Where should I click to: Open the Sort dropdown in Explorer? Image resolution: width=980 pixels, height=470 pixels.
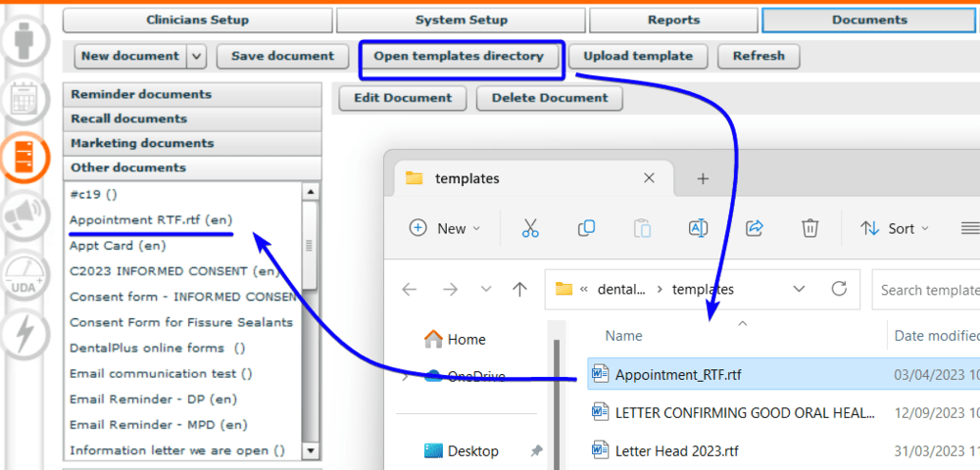click(889, 228)
